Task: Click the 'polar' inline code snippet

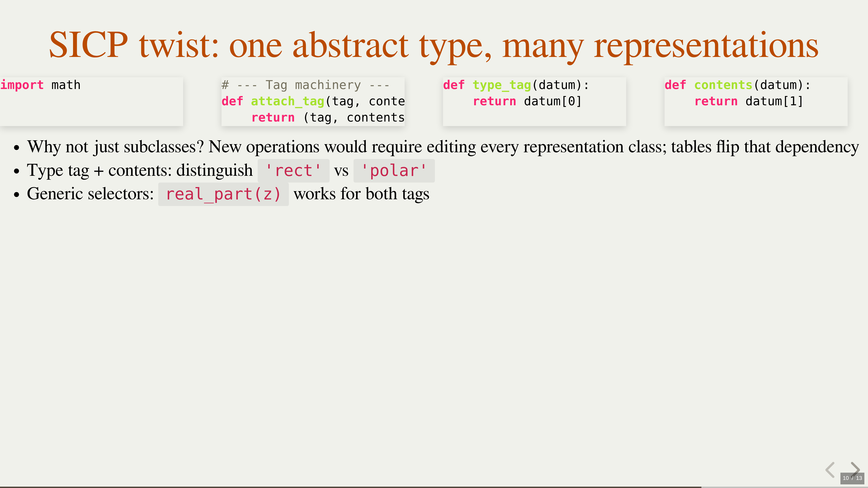Action: 394,171
